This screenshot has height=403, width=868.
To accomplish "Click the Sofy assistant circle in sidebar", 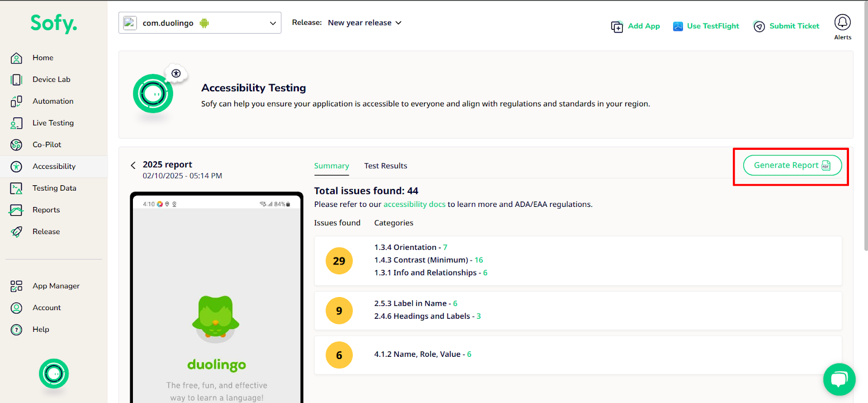I will coord(54,374).
